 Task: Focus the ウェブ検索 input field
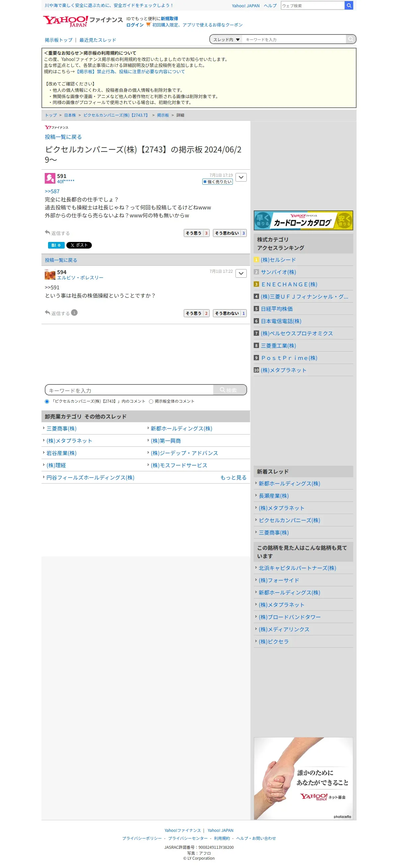[313, 5]
